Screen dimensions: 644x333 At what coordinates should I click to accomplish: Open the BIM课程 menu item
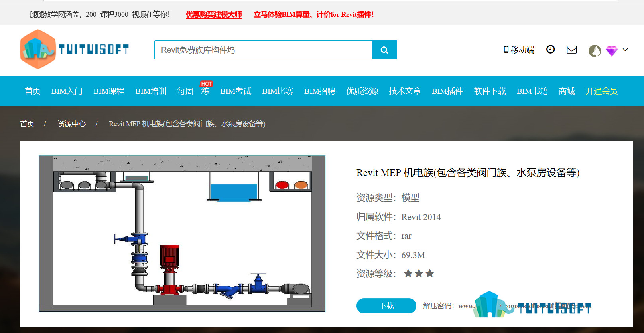pos(109,91)
